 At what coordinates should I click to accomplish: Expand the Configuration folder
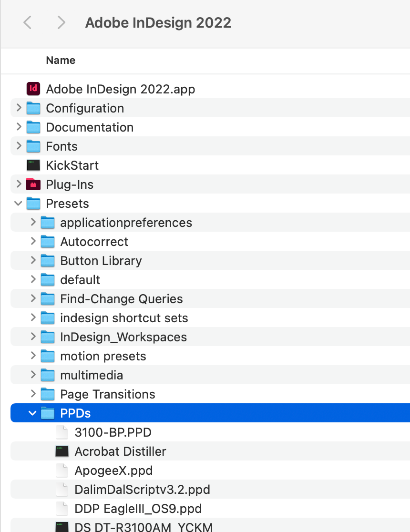(x=19, y=108)
